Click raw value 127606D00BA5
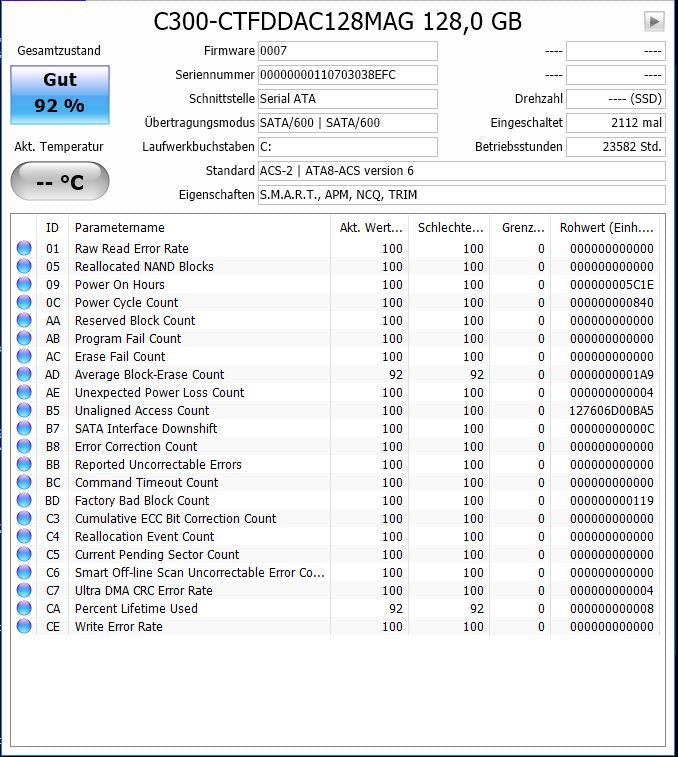The width and height of the screenshot is (678, 757). (x=611, y=410)
